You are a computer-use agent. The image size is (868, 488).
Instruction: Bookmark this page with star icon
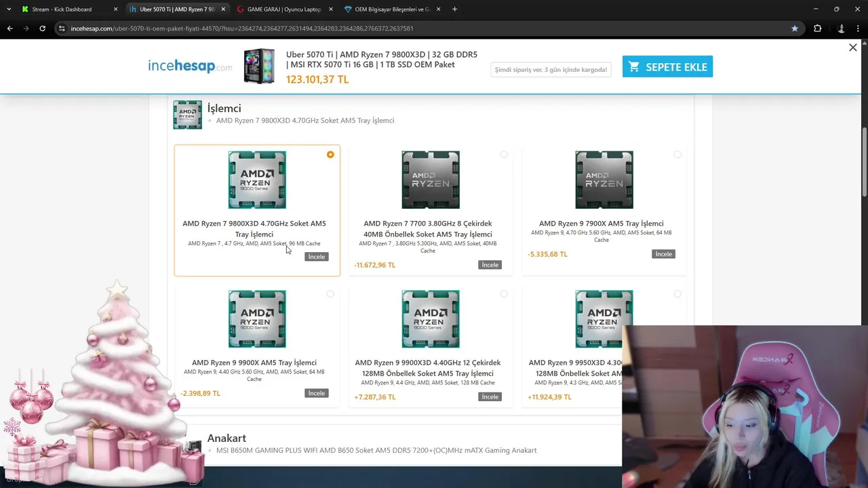tap(795, 28)
